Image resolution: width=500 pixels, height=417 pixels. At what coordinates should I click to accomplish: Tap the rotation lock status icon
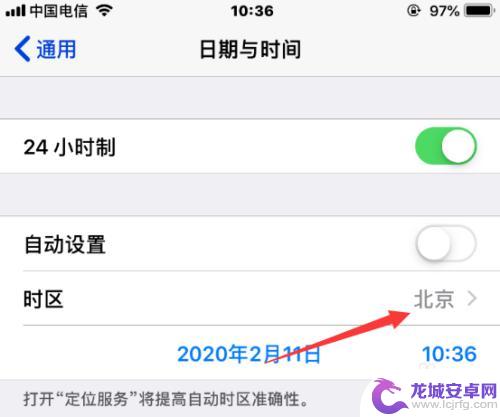point(413,11)
